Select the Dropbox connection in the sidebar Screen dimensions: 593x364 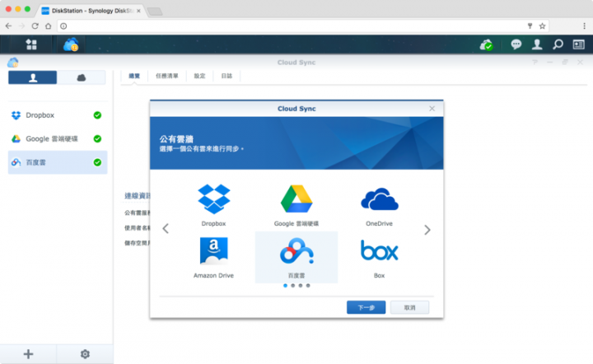point(58,115)
